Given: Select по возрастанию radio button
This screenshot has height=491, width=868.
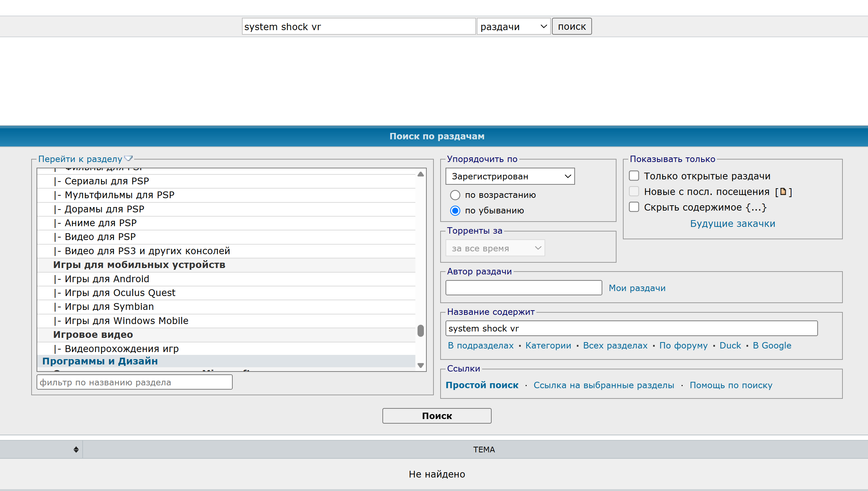Looking at the screenshot, I should click(455, 195).
